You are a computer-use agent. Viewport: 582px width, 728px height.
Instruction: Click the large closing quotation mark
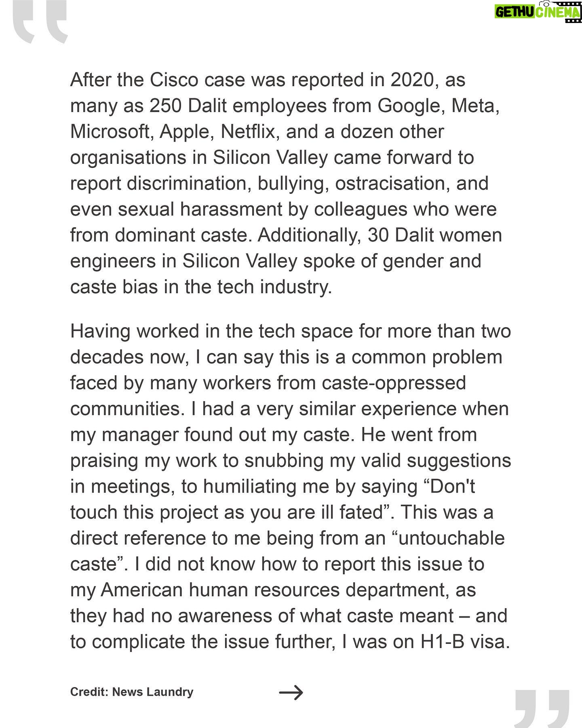[x=542, y=708]
